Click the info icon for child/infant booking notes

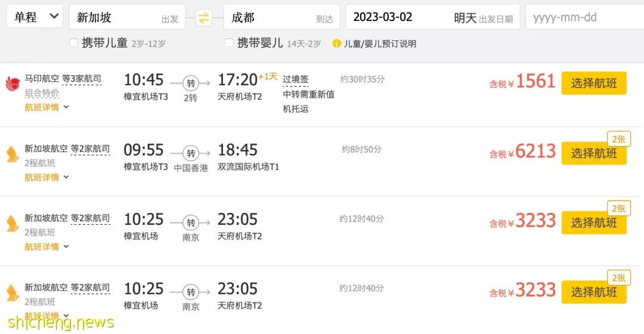(x=336, y=44)
